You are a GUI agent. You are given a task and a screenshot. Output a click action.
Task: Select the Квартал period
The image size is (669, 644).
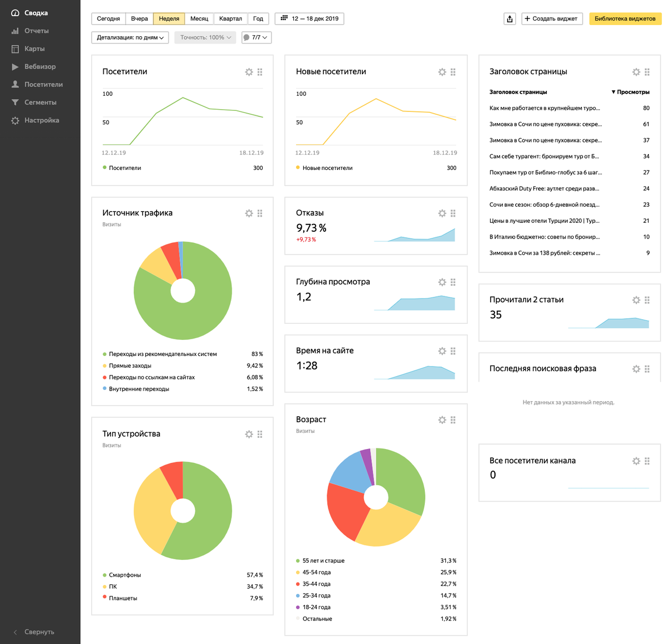230,19
